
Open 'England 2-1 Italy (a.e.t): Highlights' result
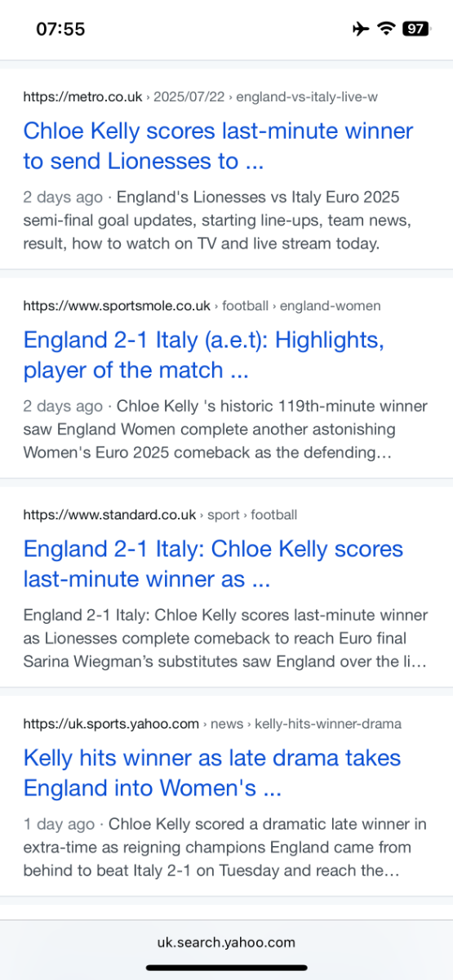coord(203,355)
